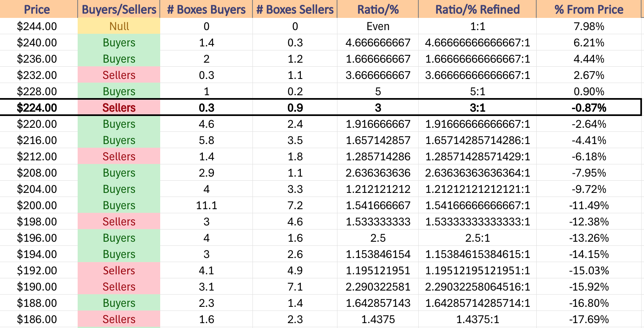The height and width of the screenshot is (328, 644).
Task: Click the Null cell in the $244.00 row
Action: click(x=119, y=26)
